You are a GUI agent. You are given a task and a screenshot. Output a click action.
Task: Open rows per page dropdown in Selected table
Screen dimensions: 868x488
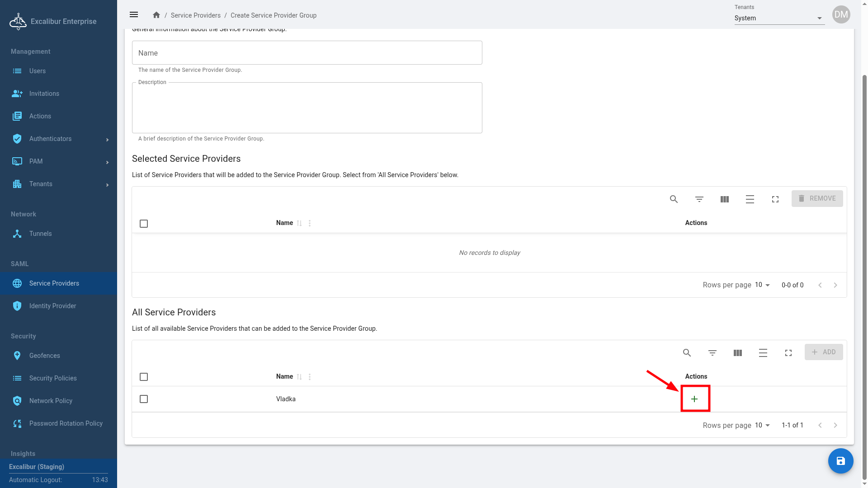(x=762, y=285)
